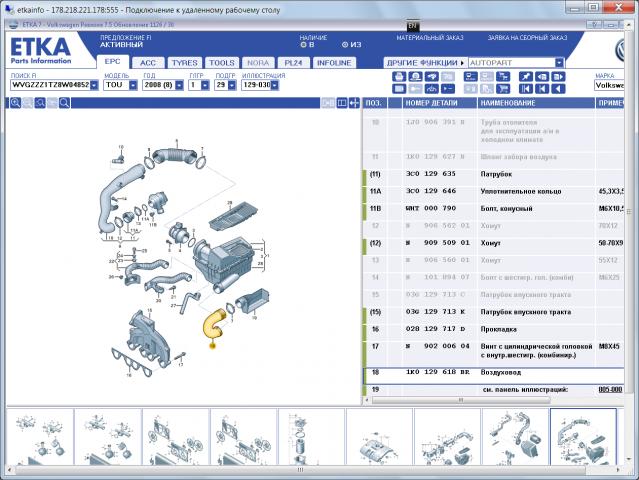Switch to the INFOLINE tab

[334, 63]
